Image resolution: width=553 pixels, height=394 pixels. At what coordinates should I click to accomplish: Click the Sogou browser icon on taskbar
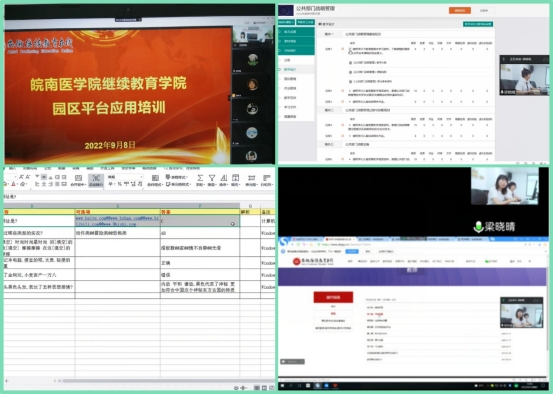[317, 386]
